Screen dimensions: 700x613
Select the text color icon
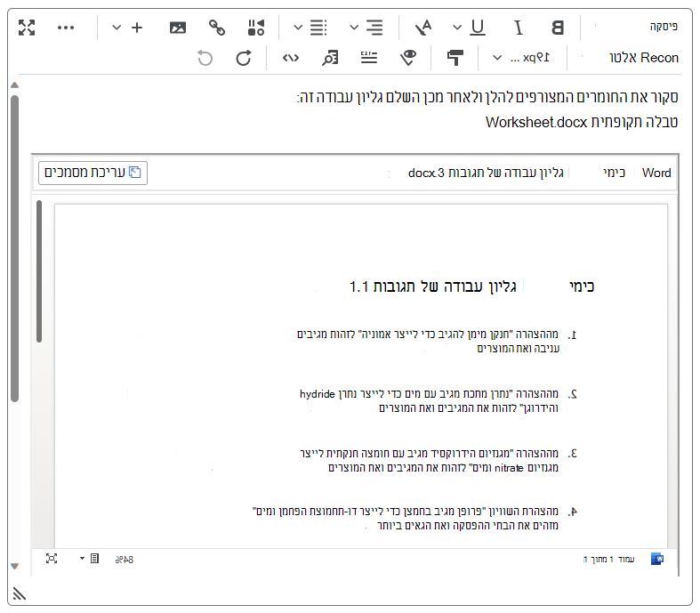[423, 28]
